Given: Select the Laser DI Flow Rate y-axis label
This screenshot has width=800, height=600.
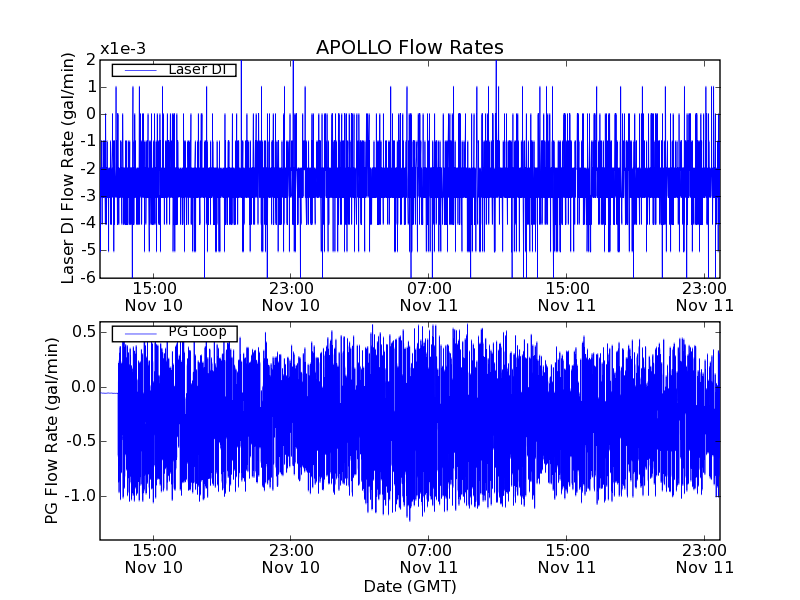Looking at the screenshot, I should coord(68,168).
